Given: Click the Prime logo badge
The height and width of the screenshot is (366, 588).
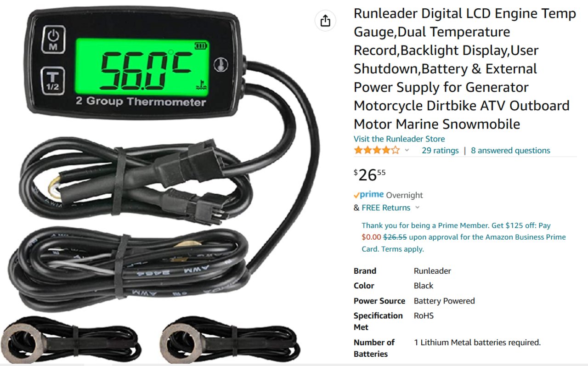Looking at the screenshot, I should pyautogui.click(x=368, y=195).
